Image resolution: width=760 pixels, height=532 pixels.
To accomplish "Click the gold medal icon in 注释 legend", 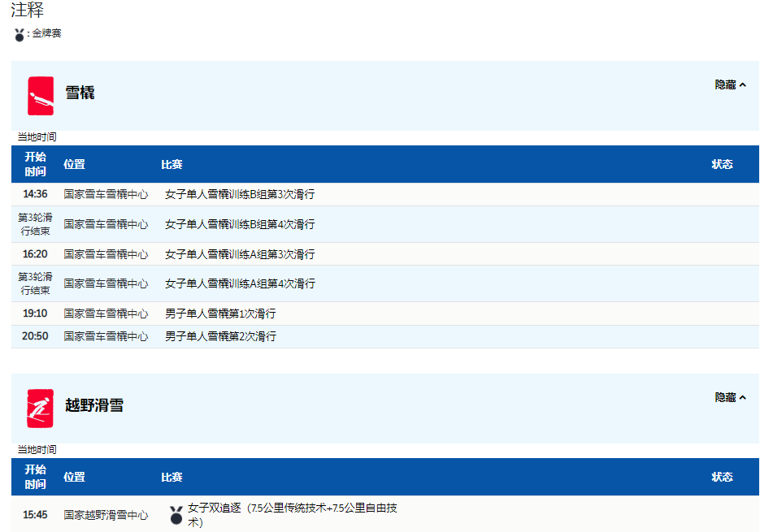I will pos(20,35).
